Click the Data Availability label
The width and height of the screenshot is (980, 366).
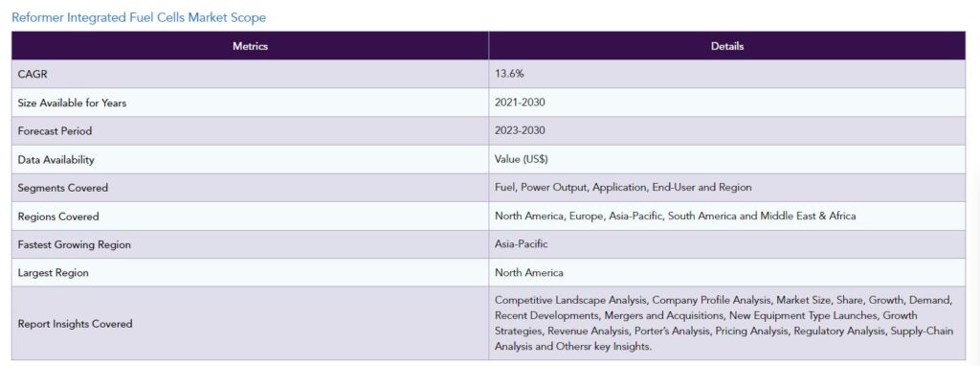pos(56,160)
